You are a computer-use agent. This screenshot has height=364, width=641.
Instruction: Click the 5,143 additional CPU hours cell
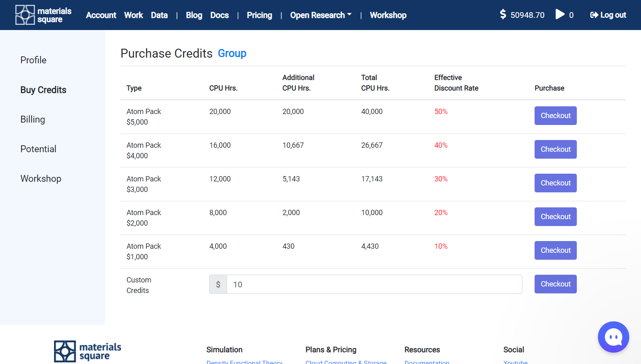(291, 179)
